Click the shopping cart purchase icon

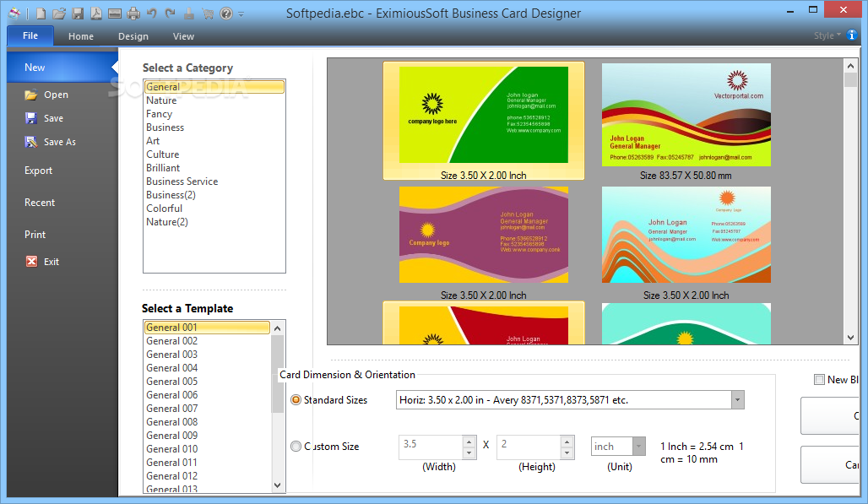pos(208,14)
